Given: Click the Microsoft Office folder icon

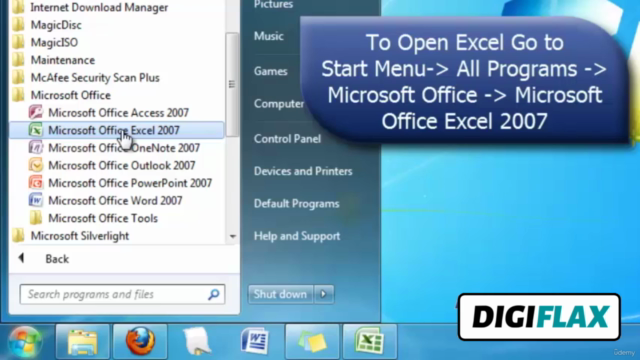Looking at the screenshot, I should (x=18, y=95).
